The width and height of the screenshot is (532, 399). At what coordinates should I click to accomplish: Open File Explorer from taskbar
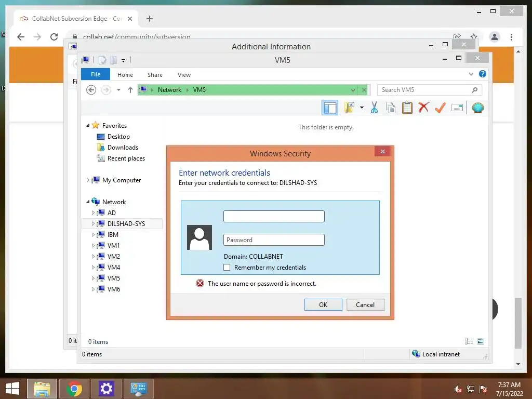(x=42, y=389)
